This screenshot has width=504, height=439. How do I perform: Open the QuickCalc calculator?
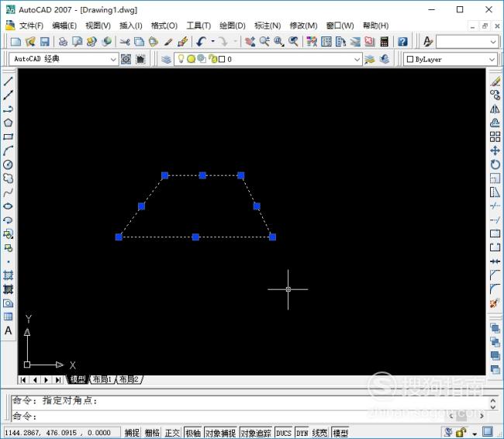point(384,41)
